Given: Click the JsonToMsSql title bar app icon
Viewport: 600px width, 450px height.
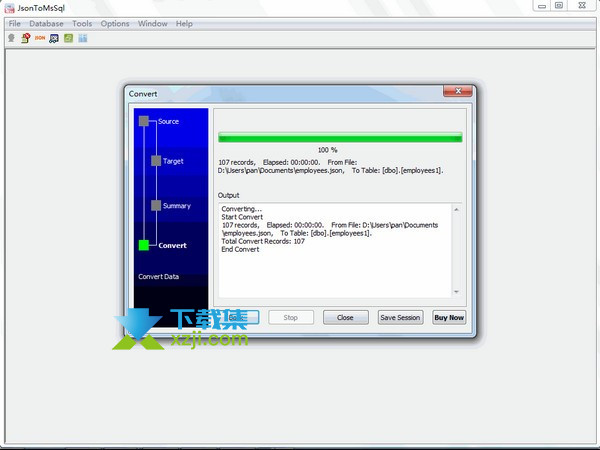Looking at the screenshot, I should click(9, 8).
